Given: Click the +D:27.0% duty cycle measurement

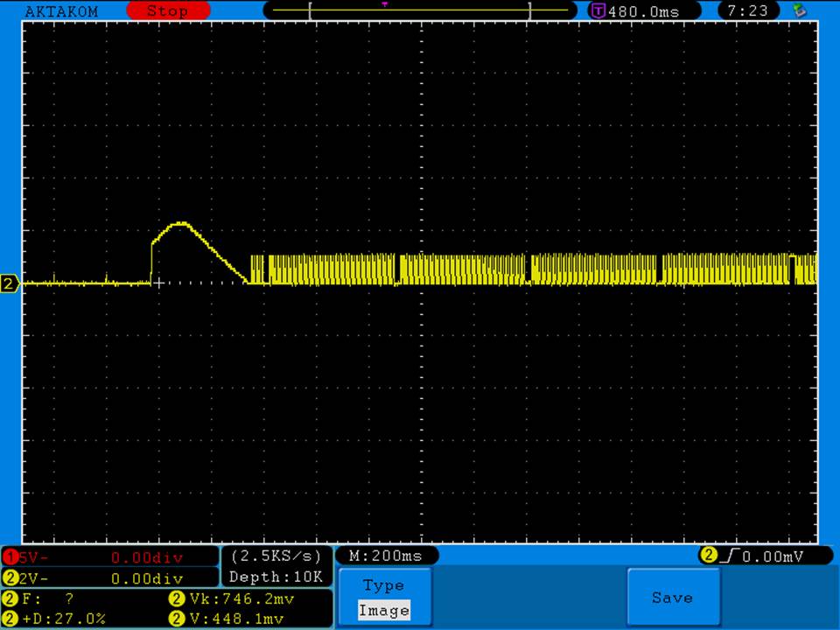Looking at the screenshot, I should tap(63, 619).
